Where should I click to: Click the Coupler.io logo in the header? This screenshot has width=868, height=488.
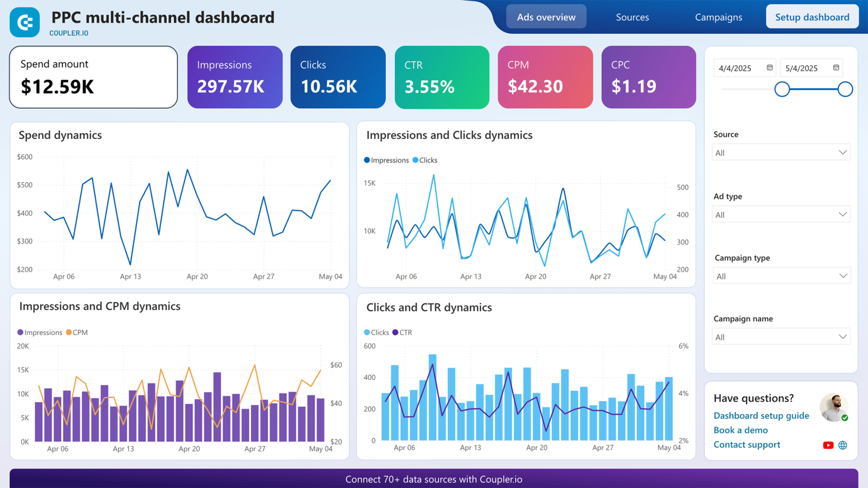pos(24,22)
